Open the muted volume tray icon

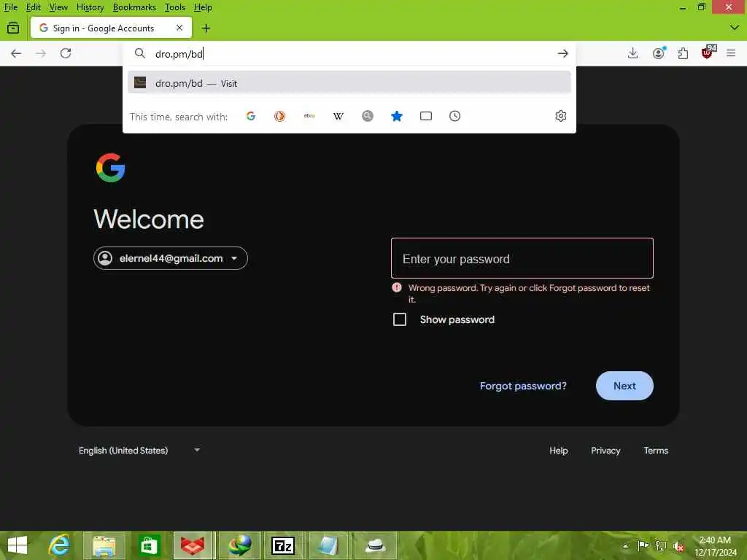coord(679,545)
